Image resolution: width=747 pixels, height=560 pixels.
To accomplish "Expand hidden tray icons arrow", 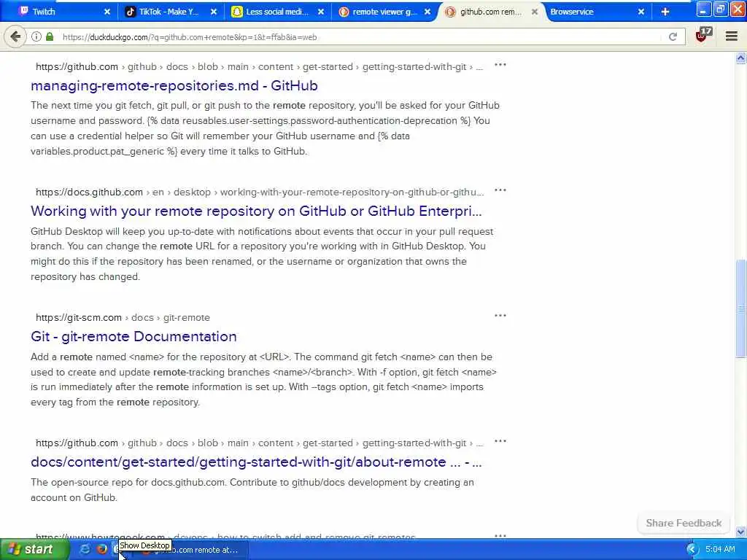I will point(692,550).
